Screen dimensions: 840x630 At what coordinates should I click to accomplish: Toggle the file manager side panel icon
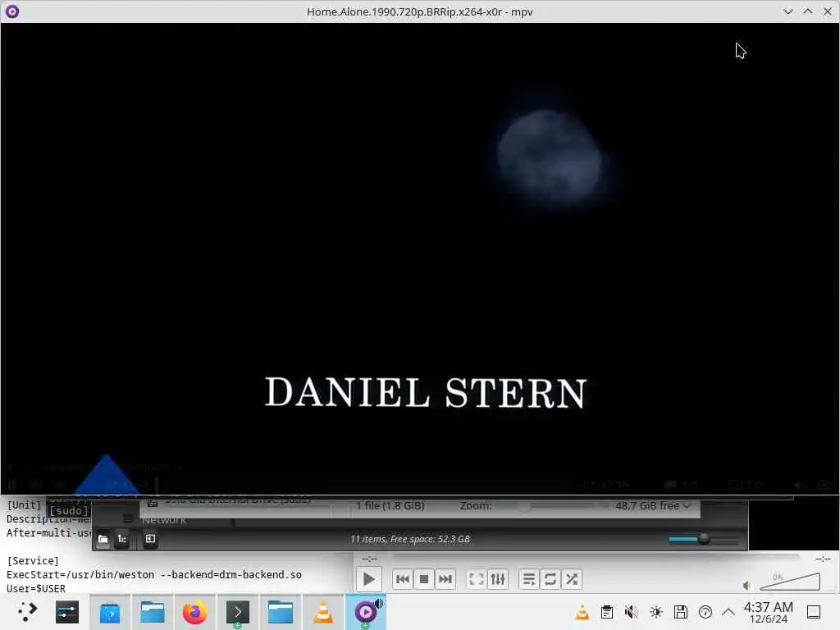151,539
